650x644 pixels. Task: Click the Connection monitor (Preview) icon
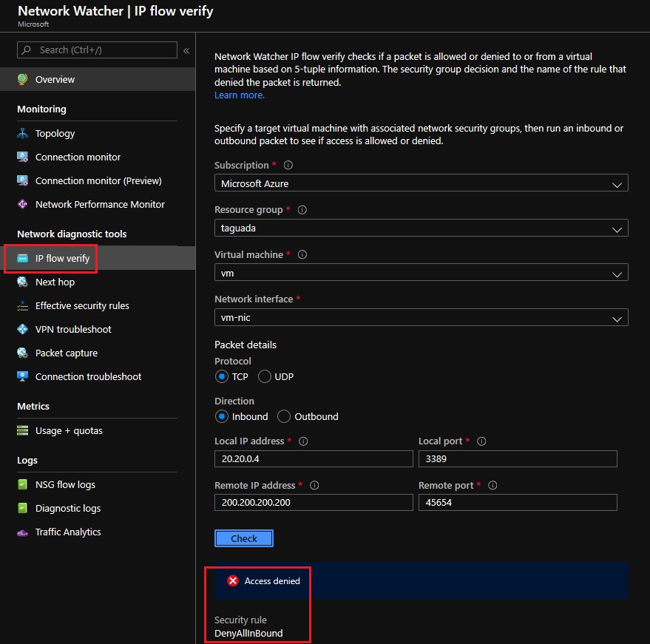[x=22, y=180]
